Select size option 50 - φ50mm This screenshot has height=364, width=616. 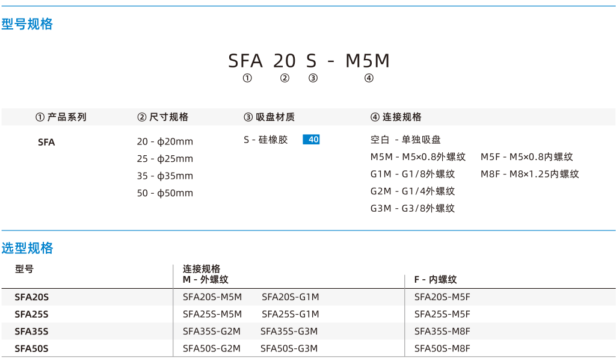tap(165, 193)
